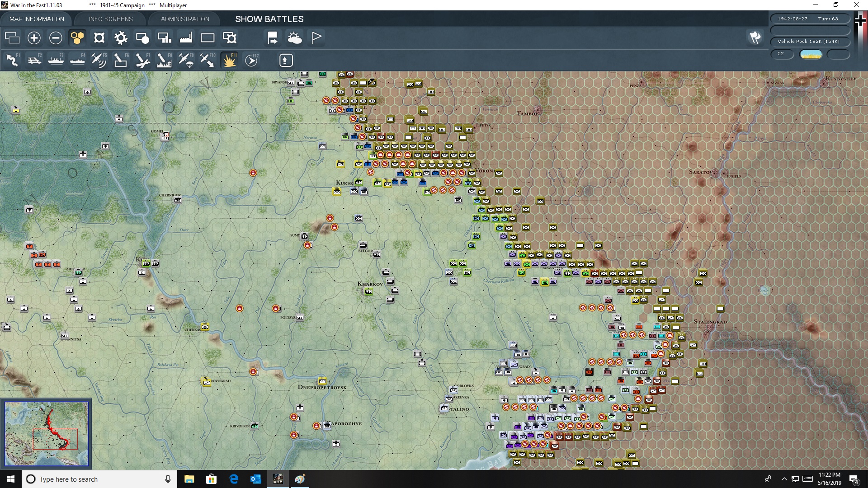Click the pennant flag outline icon
Screen dimensions: 868x488
[316, 38]
